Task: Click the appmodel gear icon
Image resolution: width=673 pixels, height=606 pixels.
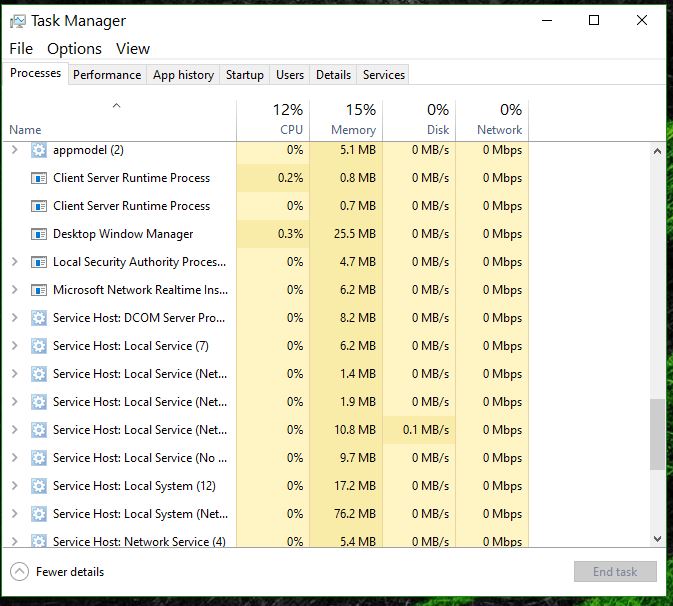Action: [x=39, y=150]
